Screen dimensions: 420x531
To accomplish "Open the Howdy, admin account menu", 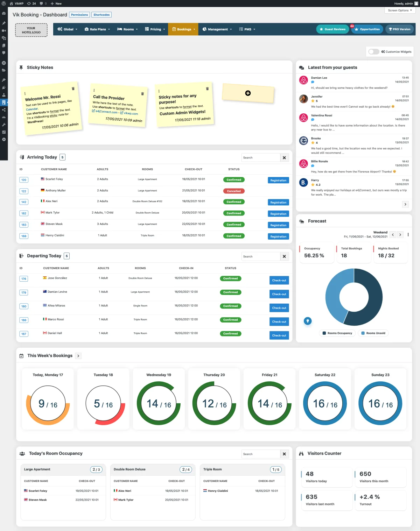I will tap(406, 3).
